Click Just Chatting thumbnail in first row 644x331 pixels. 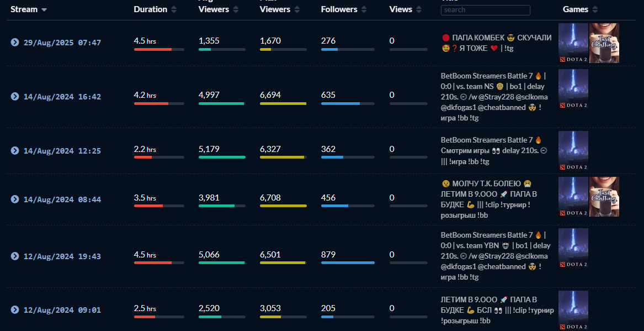604,43
